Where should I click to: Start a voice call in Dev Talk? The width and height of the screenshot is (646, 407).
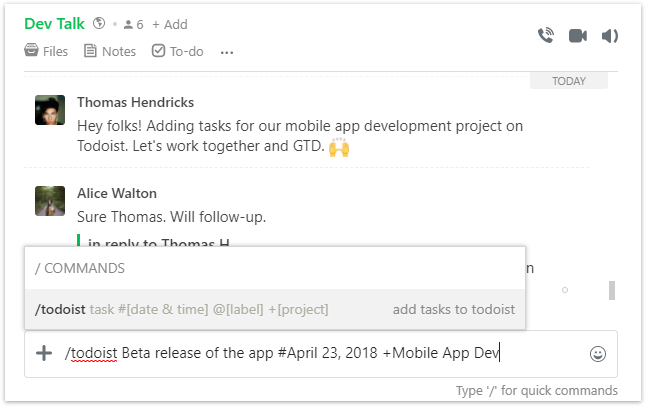tap(546, 36)
